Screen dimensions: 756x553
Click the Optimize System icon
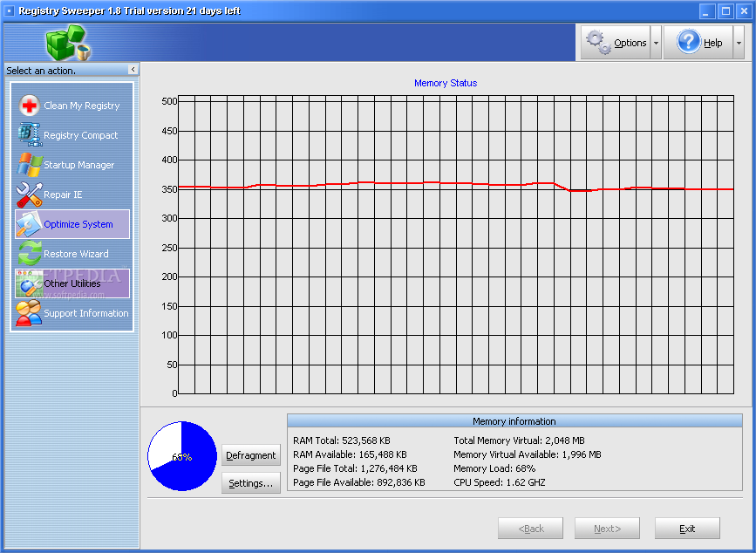click(x=29, y=224)
